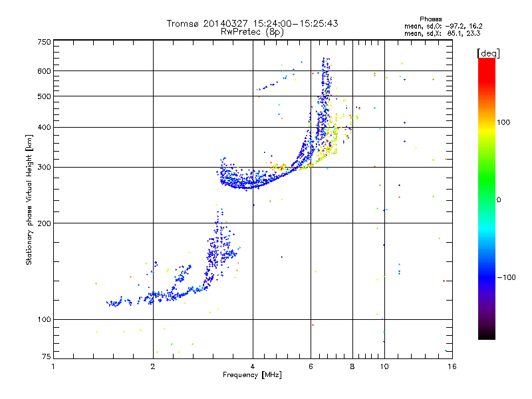Click the x-axis tick label "10"

[384, 366]
